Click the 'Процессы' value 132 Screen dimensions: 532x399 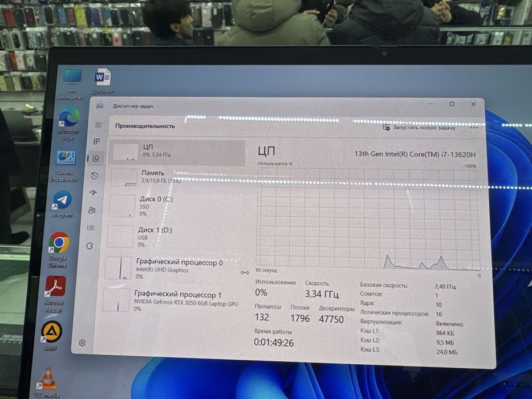pyautogui.click(x=262, y=317)
